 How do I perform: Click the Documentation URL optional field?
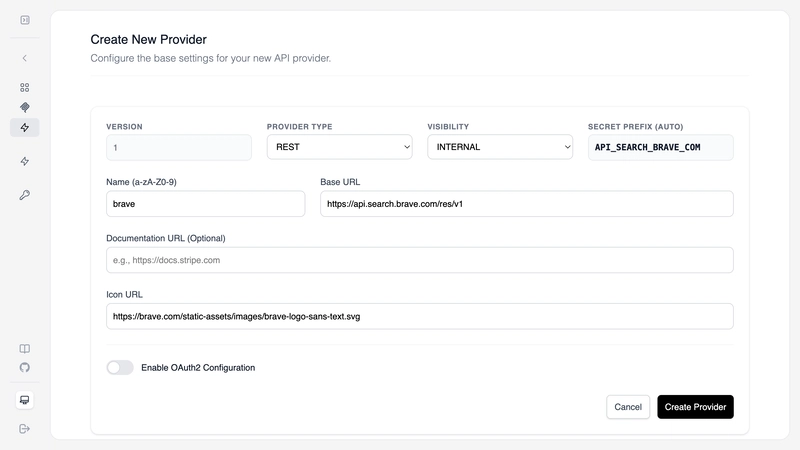(x=419, y=260)
